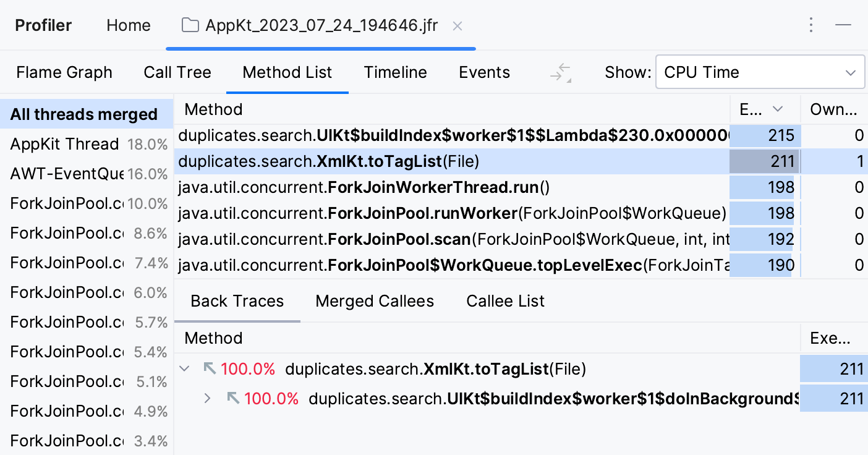868x455 pixels.
Task: Switch to the Callee List tab
Action: point(504,301)
